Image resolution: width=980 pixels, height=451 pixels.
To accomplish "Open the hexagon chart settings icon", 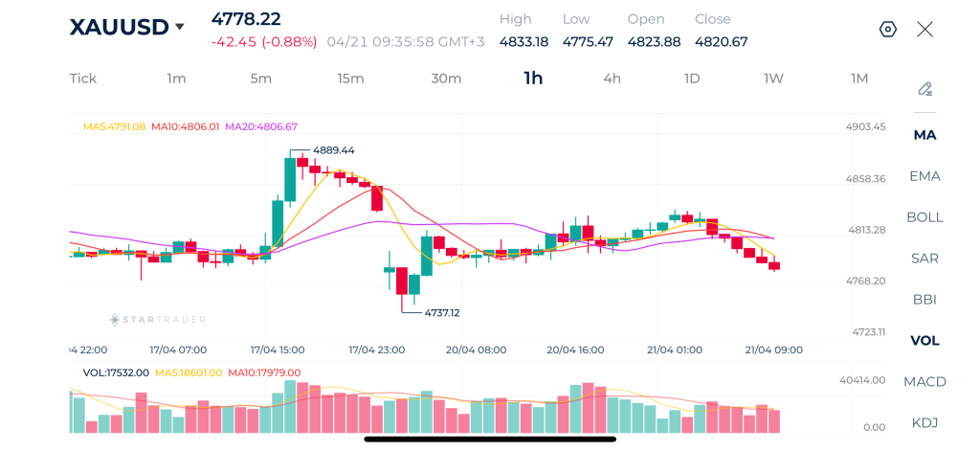I will 887,30.
